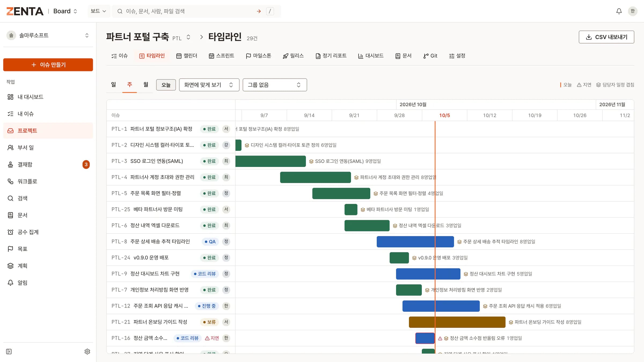This screenshot has height=362, width=644.
Task: Jump to today with 오늘 button
Action: pos(166,85)
